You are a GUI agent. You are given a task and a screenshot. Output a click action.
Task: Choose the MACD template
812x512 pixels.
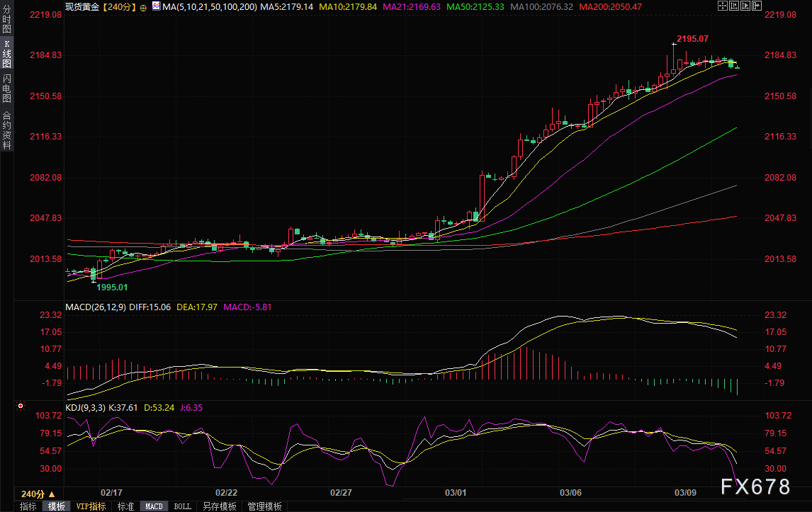(x=154, y=506)
